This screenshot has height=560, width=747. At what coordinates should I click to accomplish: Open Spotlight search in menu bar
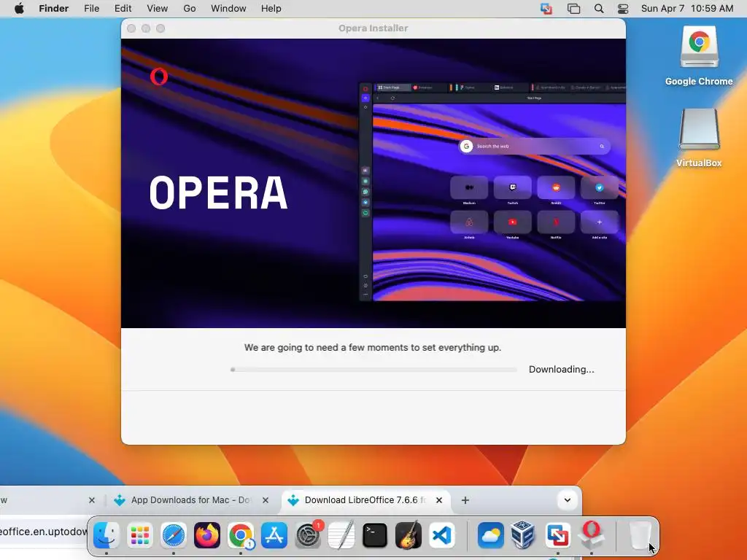599,9
